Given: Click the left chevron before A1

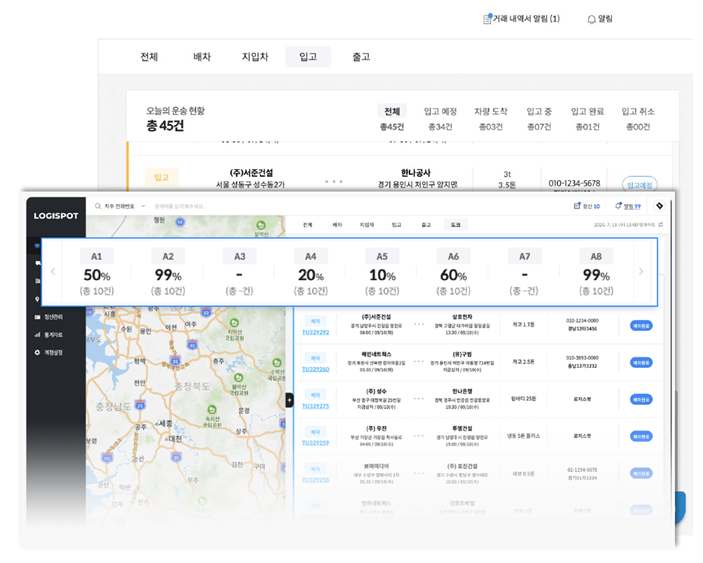Looking at the screenshot, I should coord(54,272).
